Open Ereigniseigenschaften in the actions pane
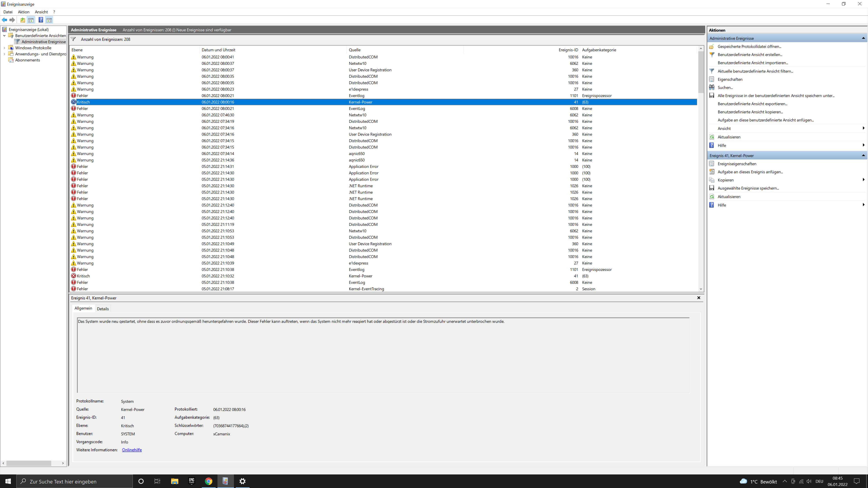The image size is (868, 488). tap(737, 164)
